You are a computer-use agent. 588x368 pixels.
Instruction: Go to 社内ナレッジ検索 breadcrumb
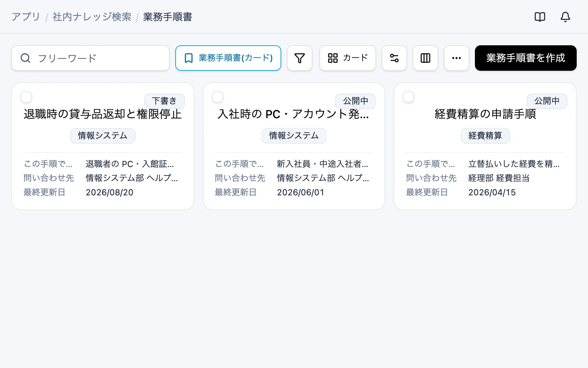(x=92, y=17)
